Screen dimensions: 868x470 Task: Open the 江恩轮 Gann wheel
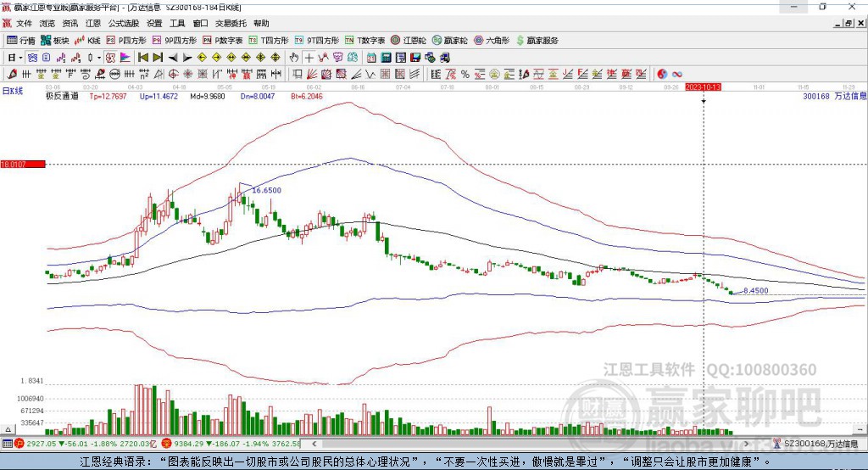(409, 41)
